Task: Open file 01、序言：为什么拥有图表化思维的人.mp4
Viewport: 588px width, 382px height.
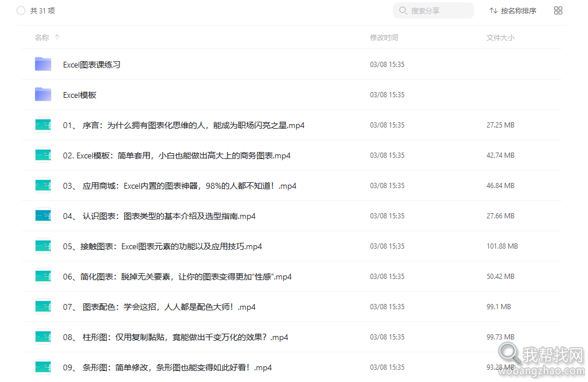Action: point(184,125)
